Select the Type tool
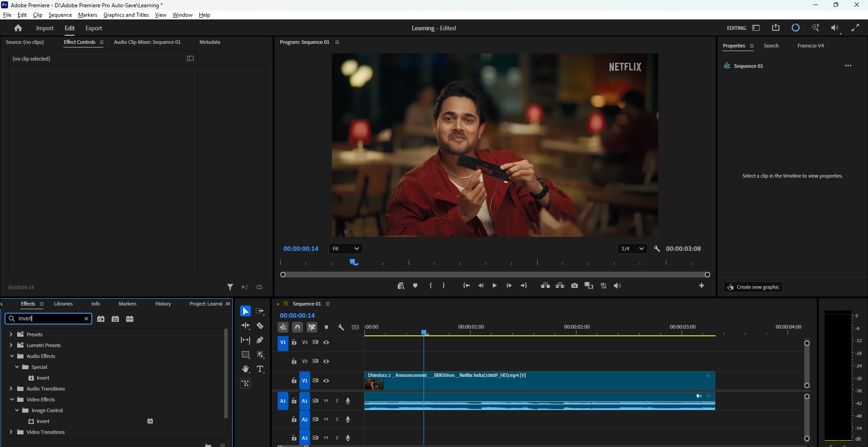The width and height of the screenshot is (868, 447). point(260,369)
